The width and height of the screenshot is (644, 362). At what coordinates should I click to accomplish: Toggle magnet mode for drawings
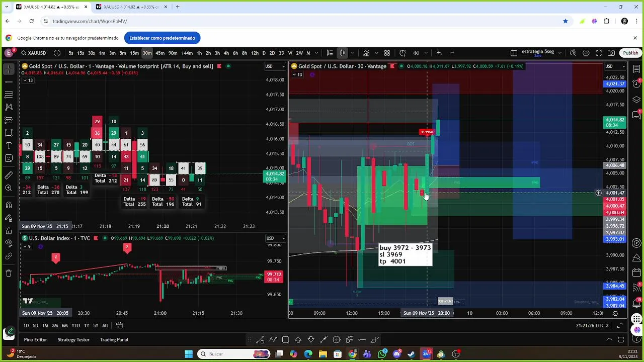click(x=9, y=205)
